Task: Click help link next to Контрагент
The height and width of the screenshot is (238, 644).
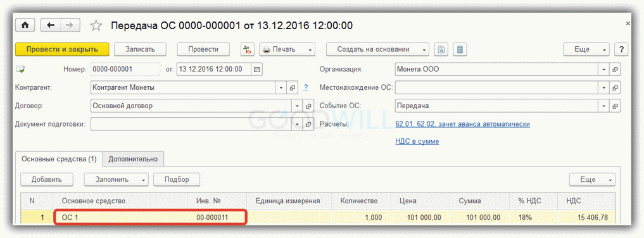Action: point(306,87)
